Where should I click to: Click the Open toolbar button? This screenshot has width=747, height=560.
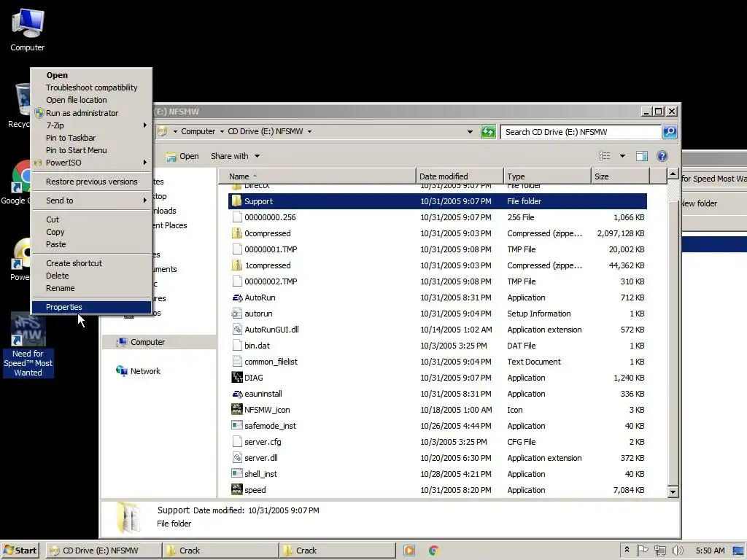coord(182,156)
